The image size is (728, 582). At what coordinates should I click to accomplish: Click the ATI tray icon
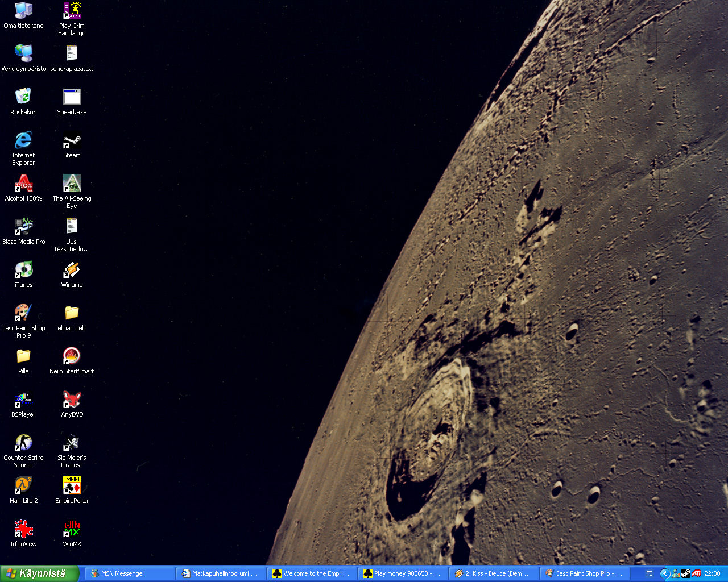696,573
